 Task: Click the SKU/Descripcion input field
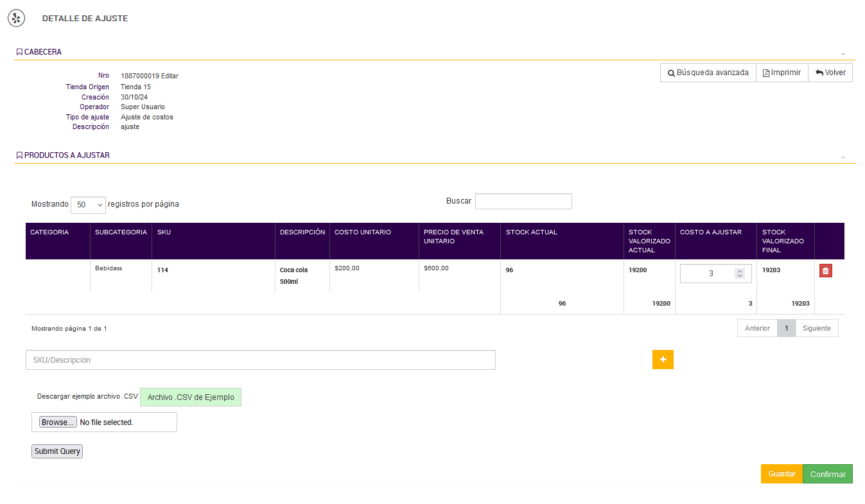(x=260, y=360)
